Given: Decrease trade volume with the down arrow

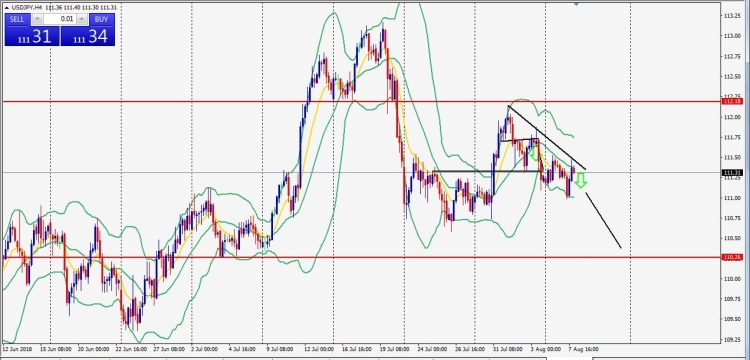Looking at the screenshot, I should pyautogui.click(x=38, y=19).
